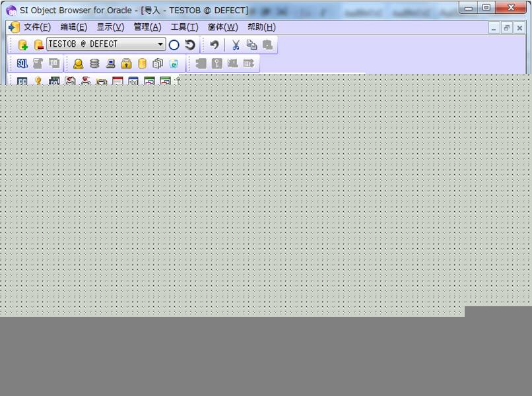Viewport: 532px width, 396px height.
Task: Click the database connect icon with green plus
Action: pyautogui.click(x=22, y=45)
